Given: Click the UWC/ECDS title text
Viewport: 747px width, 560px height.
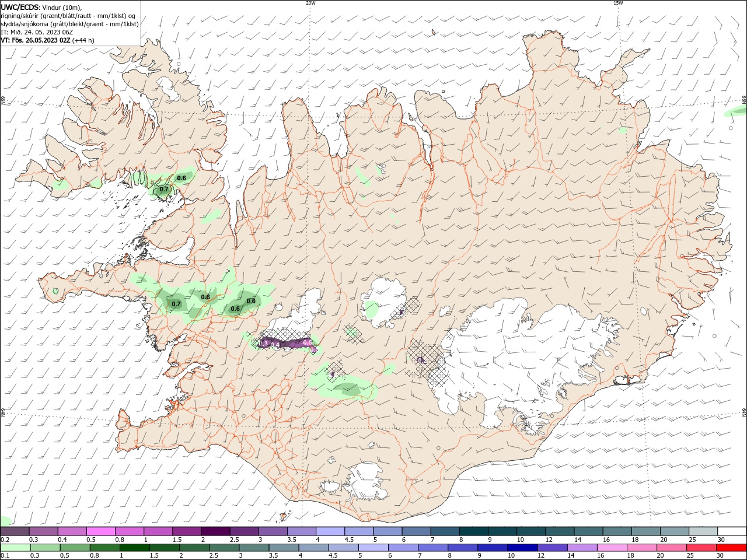Looking at the screenshot, I should (x=20, y=7).
